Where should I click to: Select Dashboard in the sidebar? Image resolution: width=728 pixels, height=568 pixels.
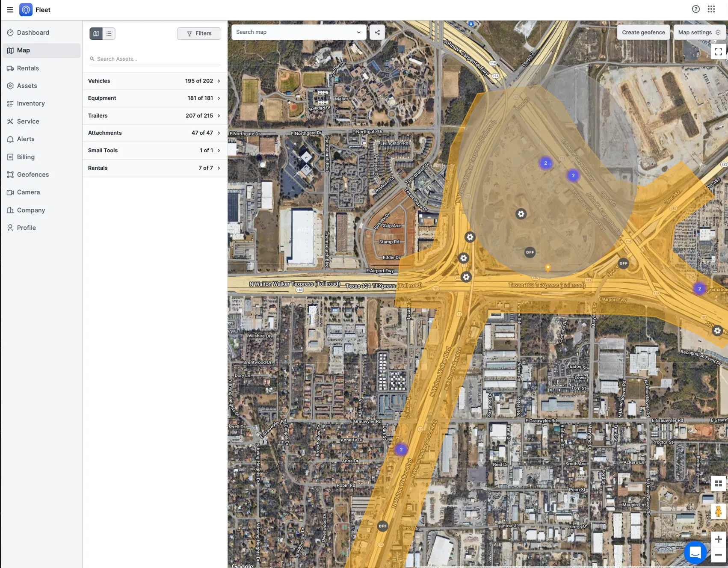click(x=33, y=32)
